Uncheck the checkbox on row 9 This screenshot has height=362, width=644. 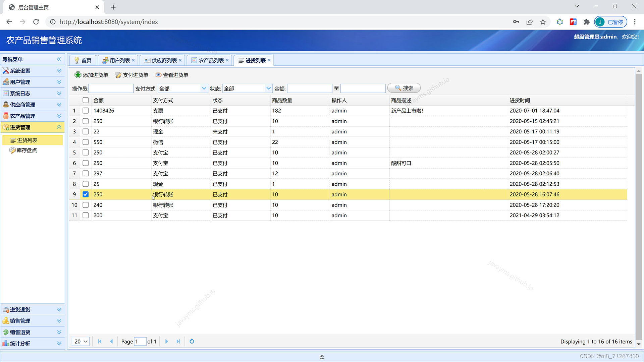pyautogui.click(x=86, y=194)
